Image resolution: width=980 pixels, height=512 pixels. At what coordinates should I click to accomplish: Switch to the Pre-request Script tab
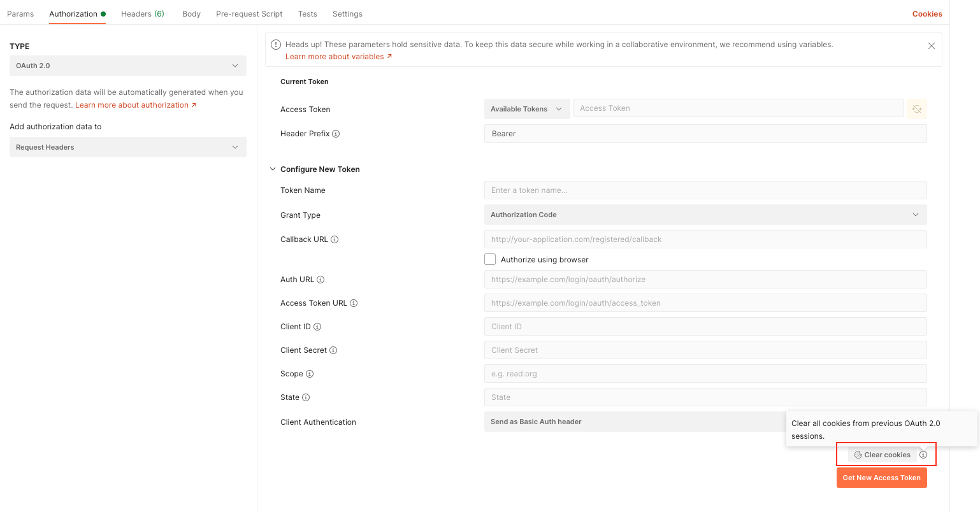[x=249, y=13]
